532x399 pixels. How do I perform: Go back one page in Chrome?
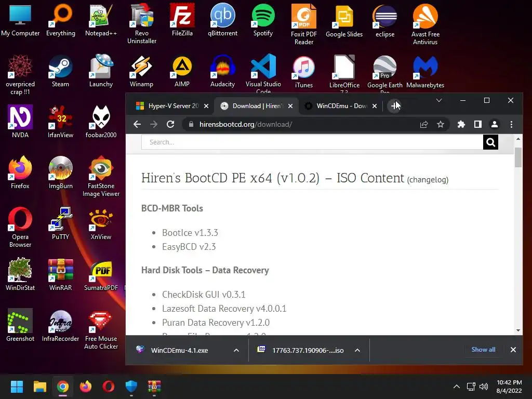[137, 124]
